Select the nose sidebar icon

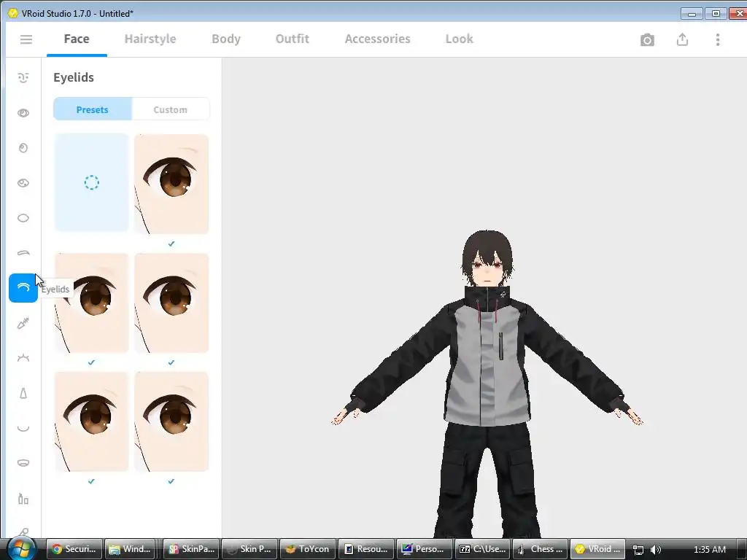23,393
